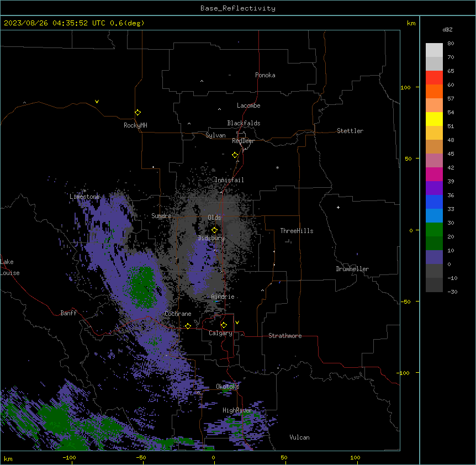Click the asterisk marker above Limestone
The height and width of the screenshot is (465, 476).
coord(85,191)
